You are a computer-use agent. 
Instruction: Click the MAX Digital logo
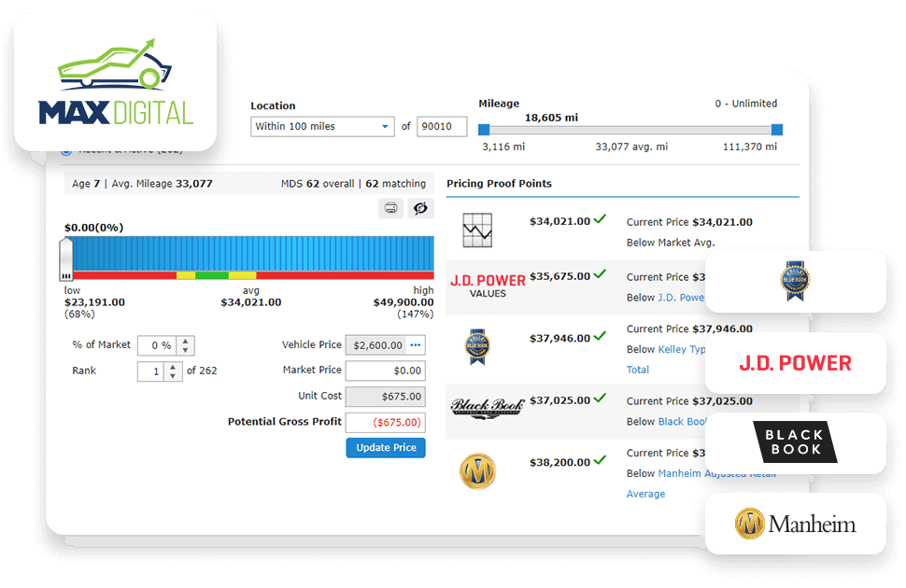coord(116,82)
